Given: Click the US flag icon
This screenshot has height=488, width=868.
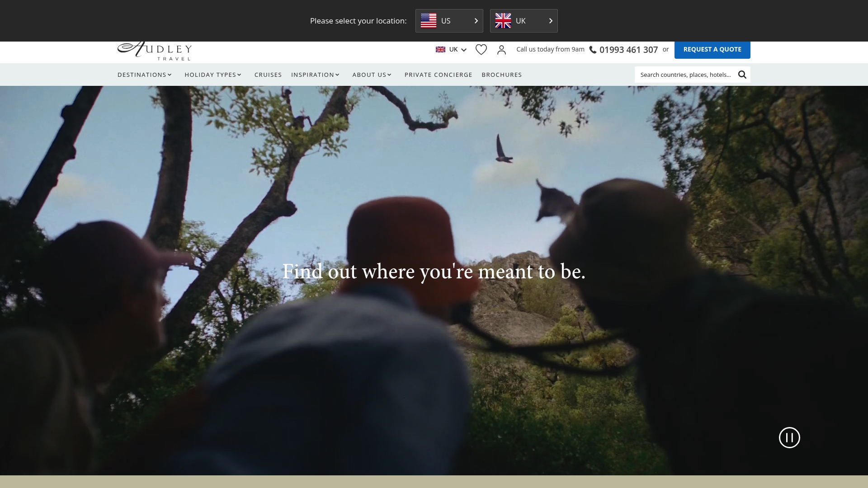Looking at the screenshot, I should [x=429, y=21].
